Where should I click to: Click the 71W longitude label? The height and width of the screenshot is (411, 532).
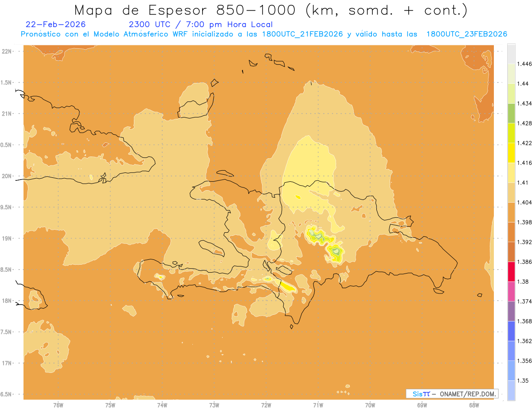coord(318,405)
